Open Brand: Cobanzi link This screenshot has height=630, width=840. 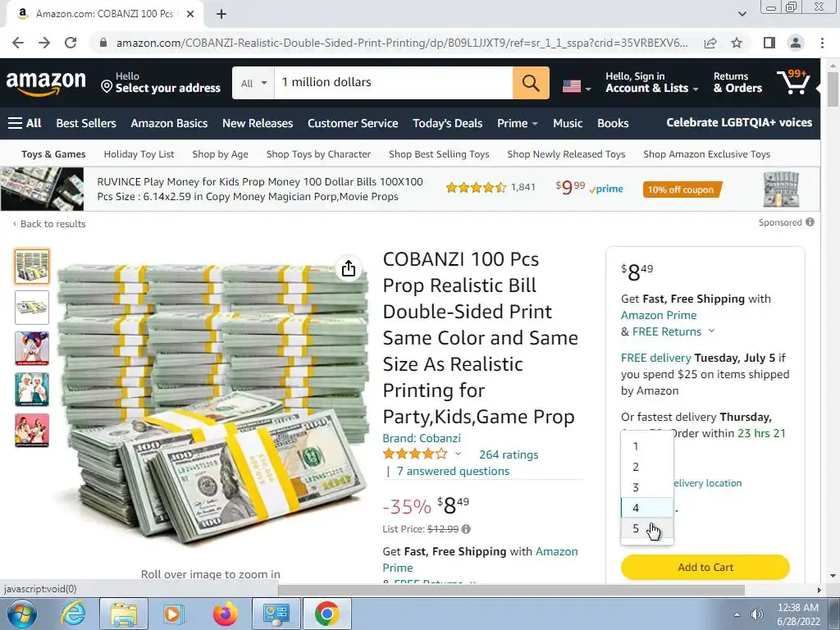(422, 438)
